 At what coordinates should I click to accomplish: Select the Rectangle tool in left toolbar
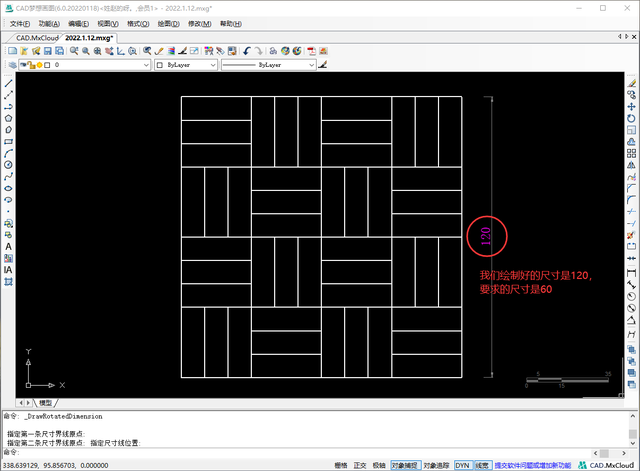pos(8,142)
